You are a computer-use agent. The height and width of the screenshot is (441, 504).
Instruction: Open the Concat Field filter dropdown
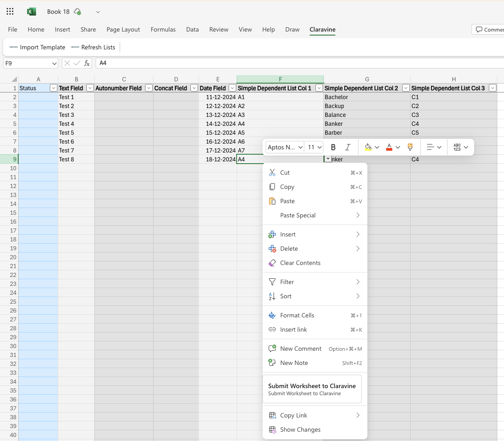[194, 88]
